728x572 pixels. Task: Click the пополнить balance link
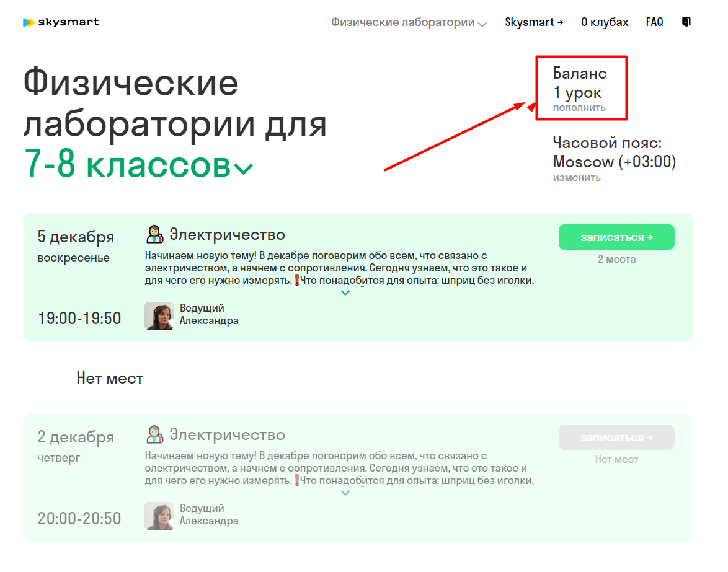(x=579, y=108)
